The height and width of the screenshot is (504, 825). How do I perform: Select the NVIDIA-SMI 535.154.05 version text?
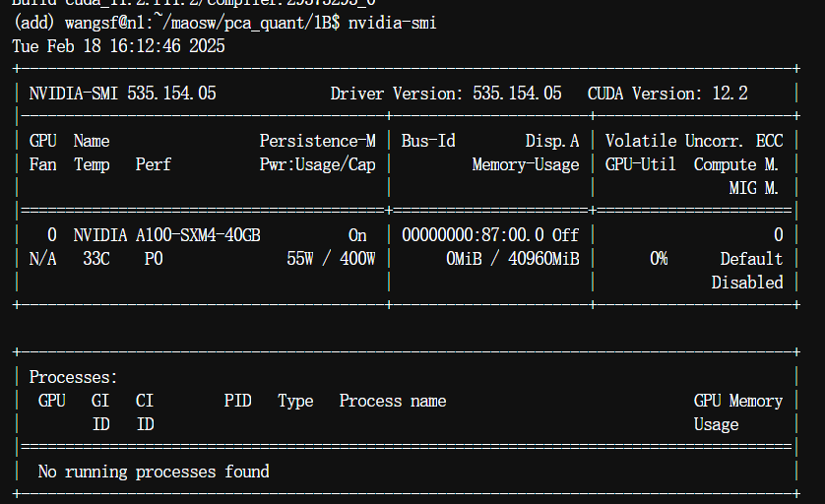(x=122, y=94)
